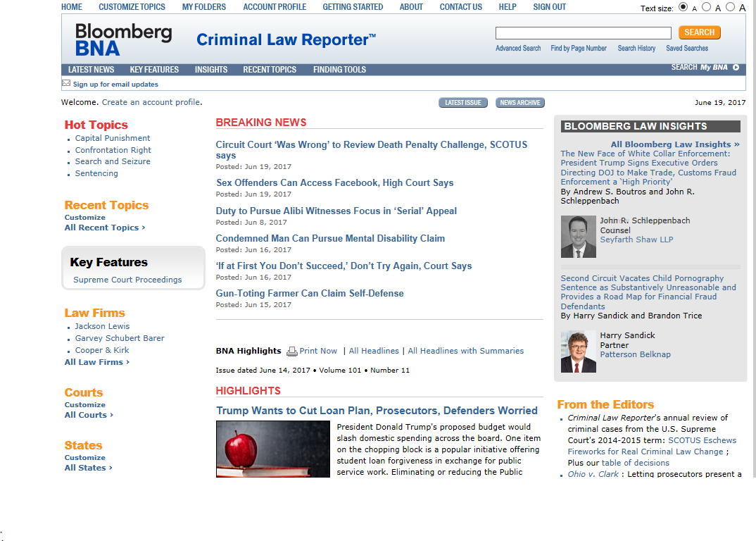
Task: Switch to the INSIGHTS tab
Action: click(211, 70)
